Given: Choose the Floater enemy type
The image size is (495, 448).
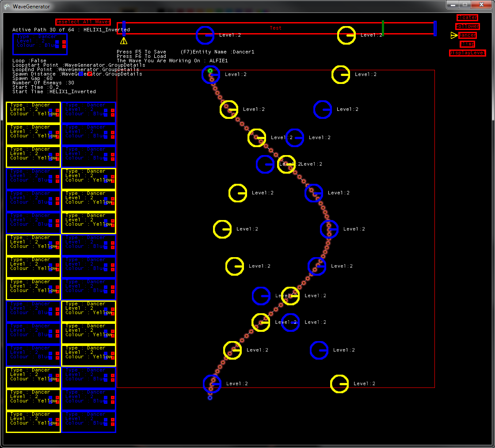Looking at the screenshot, I should [x=467, y=18].
